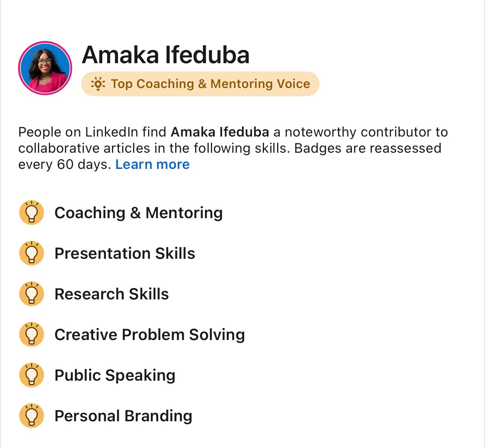Viewport: 485px width, 448px height.
Task: Select the Top Coaching & Mentoring Voice label
Action: pyautogui.click(x=210, y=84)
